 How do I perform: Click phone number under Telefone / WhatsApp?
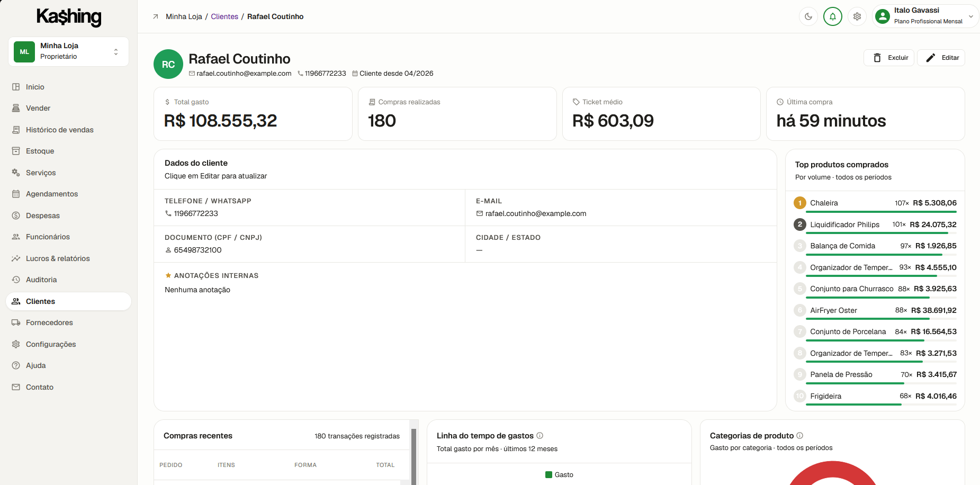196,213
